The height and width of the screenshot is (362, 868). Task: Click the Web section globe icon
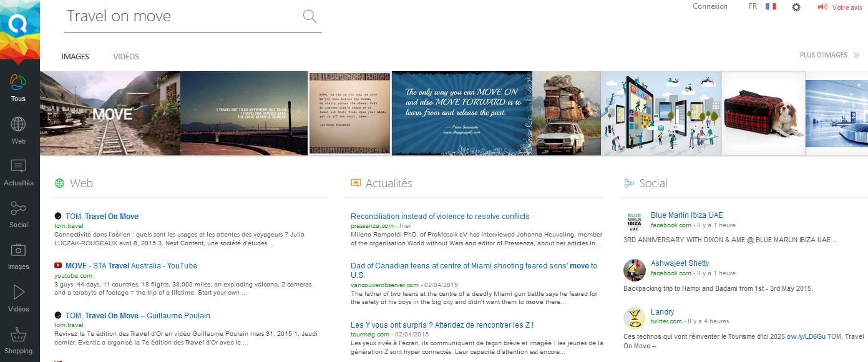pos(59,183)
